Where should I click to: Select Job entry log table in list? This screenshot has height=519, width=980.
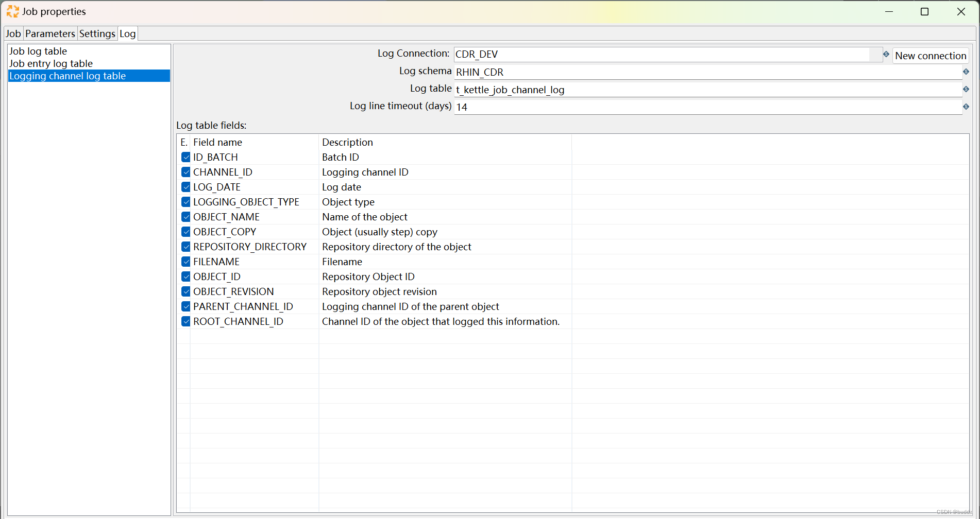[89, 63]
